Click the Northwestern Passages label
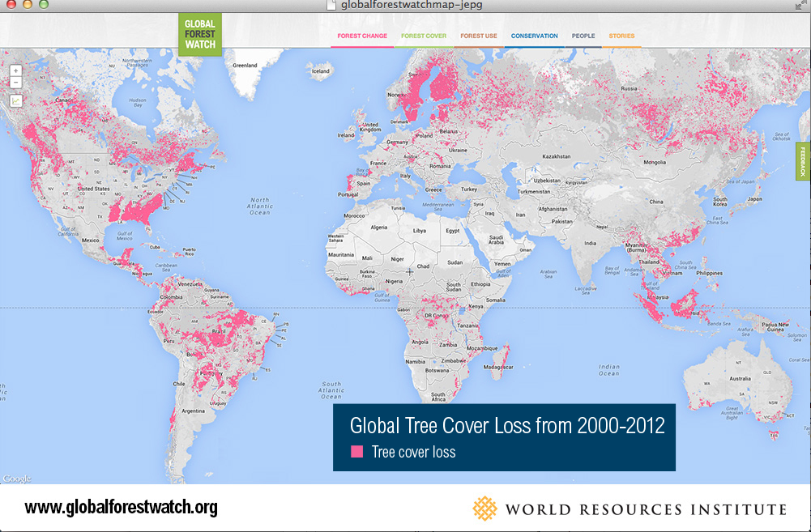This screenshot has width=811, height=532. [x=137, y=62]
